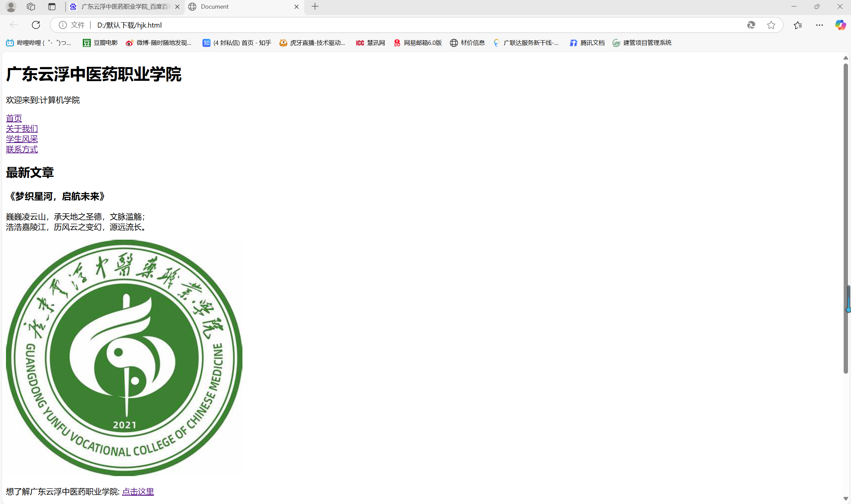
Task: Switch to the 广东云浮中医药职业学院 Baidu tab
Action: click(x=125, y=6)
